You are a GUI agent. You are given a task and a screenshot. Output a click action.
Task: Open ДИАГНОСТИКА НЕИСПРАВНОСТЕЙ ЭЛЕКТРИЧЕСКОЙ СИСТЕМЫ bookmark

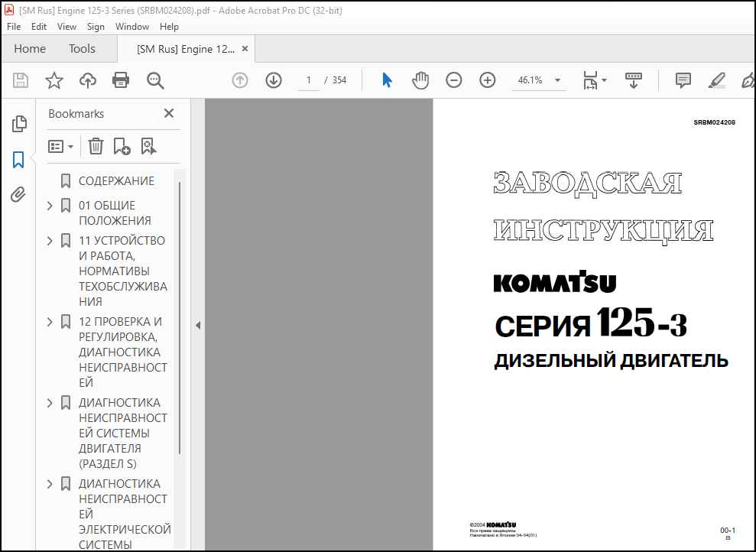125,514
